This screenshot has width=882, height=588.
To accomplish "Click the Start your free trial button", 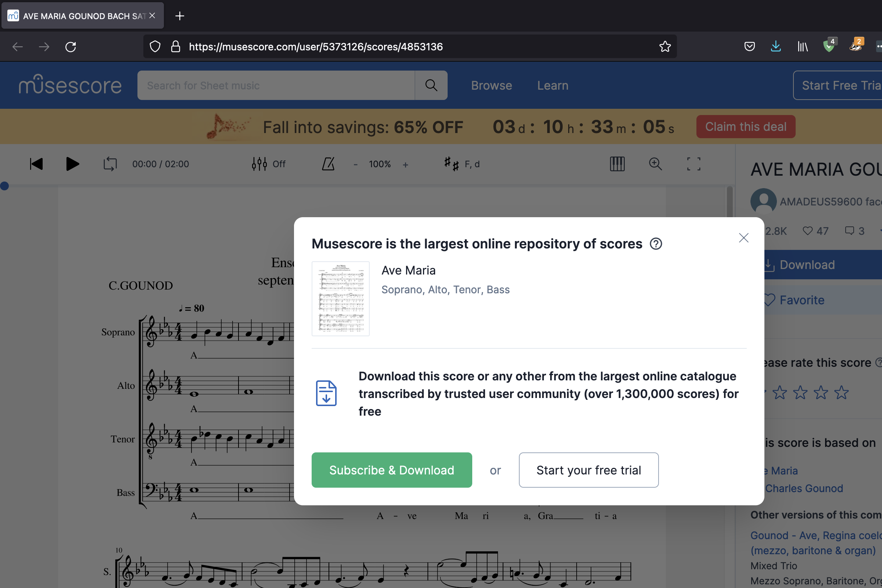I will pyautogui.click(x=588, y=470).
